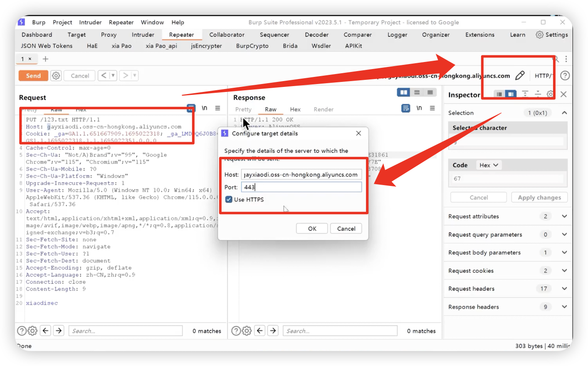Click the Port field showing 443
The width and height of the screenshot is (588, 366).
(x=301, y=187)
